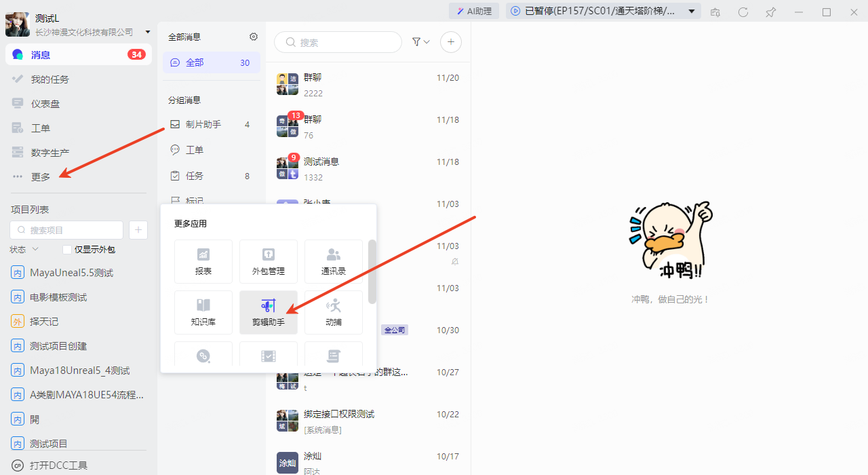This screenshot has width=868, height=475.
Task: Select the 制片助手 message group
Action: click(203, 124)
